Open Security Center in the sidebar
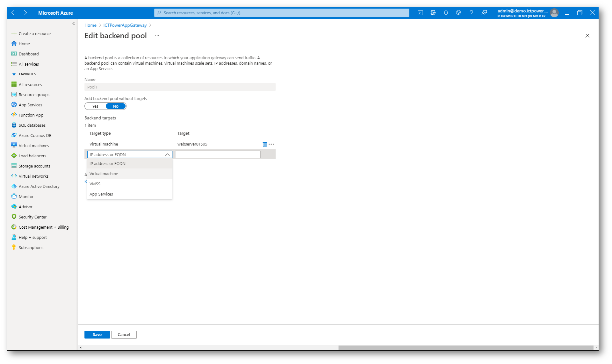This screenshot has width=612, height=364. pos(32,217)
